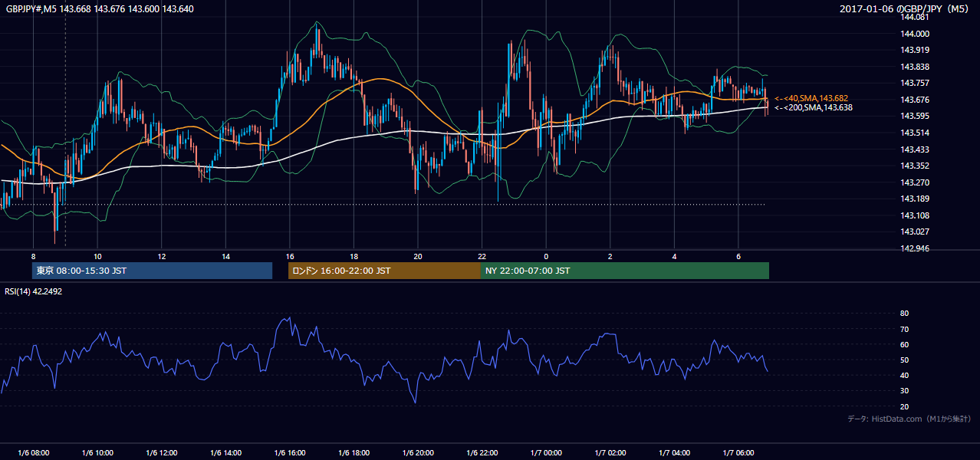Image resolution: width=980 pixels, height=460 pixels.
Task: Click the RSI(14) 42.2492 indicator label
Action: (35, 291)
